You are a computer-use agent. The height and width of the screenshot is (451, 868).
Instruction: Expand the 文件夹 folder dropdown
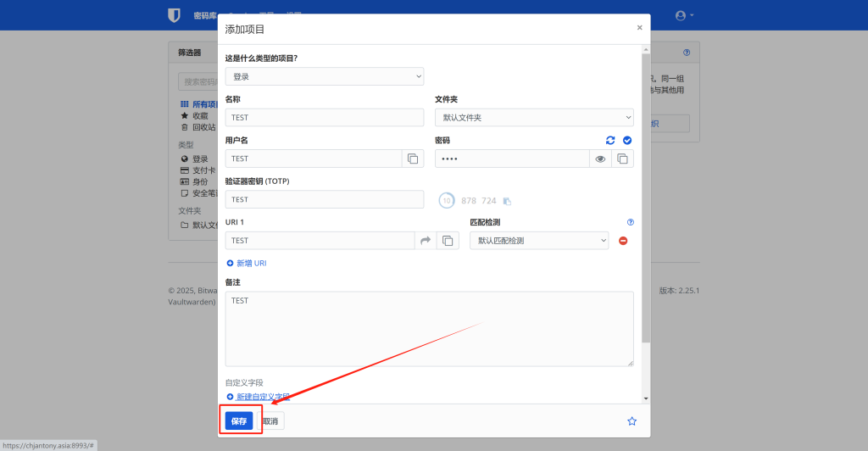point(534,118)
